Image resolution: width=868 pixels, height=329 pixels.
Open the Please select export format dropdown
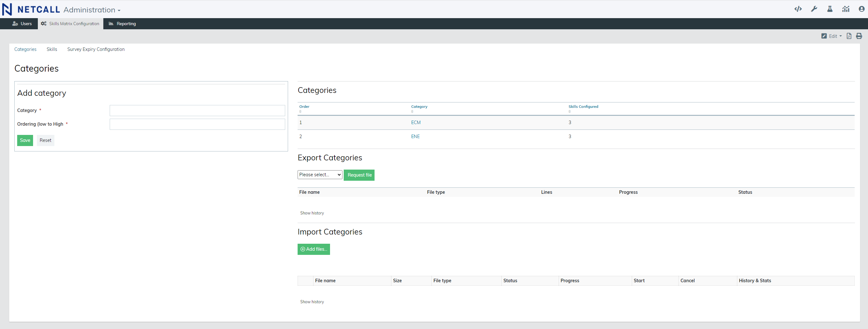point(320,175)
